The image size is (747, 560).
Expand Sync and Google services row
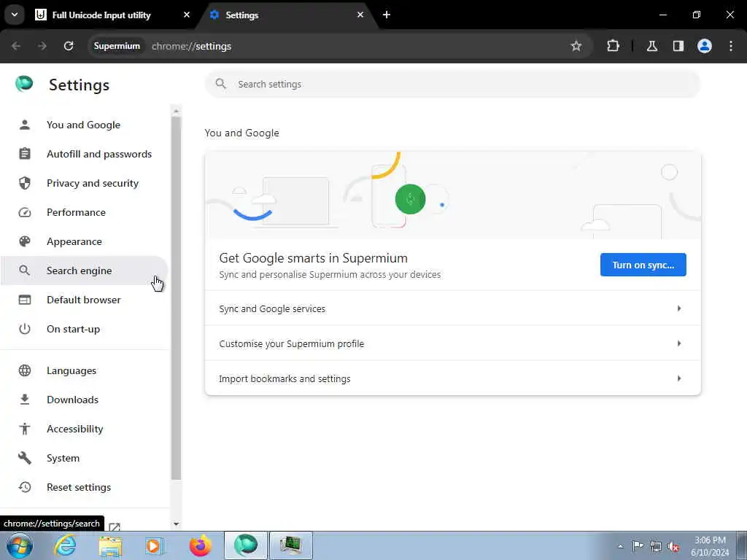point(452,308)
